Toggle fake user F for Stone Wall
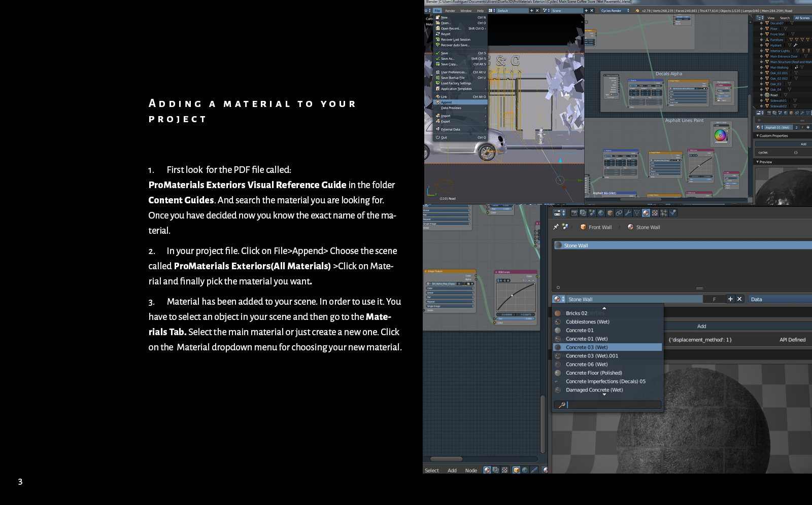This screenshot has height=505, width=812. tap(714, 299)
